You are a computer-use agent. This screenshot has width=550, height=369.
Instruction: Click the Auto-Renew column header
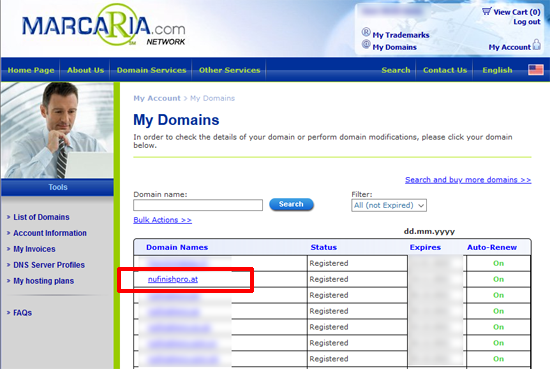(x=492, y=248)
